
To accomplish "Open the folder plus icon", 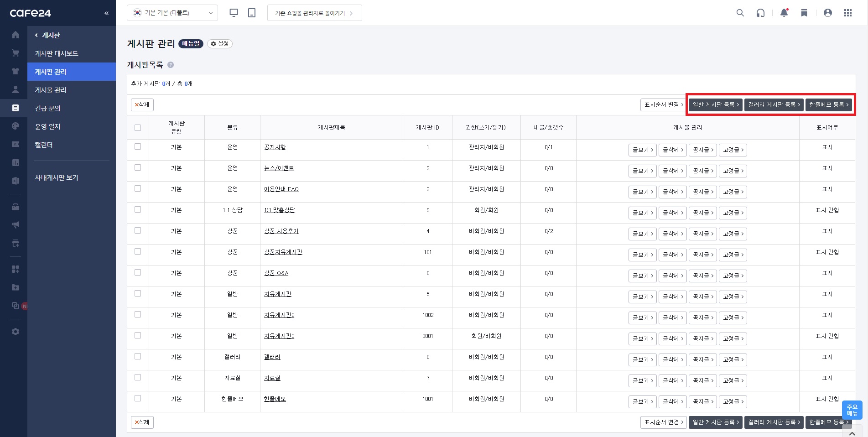I will click(16, 287).
